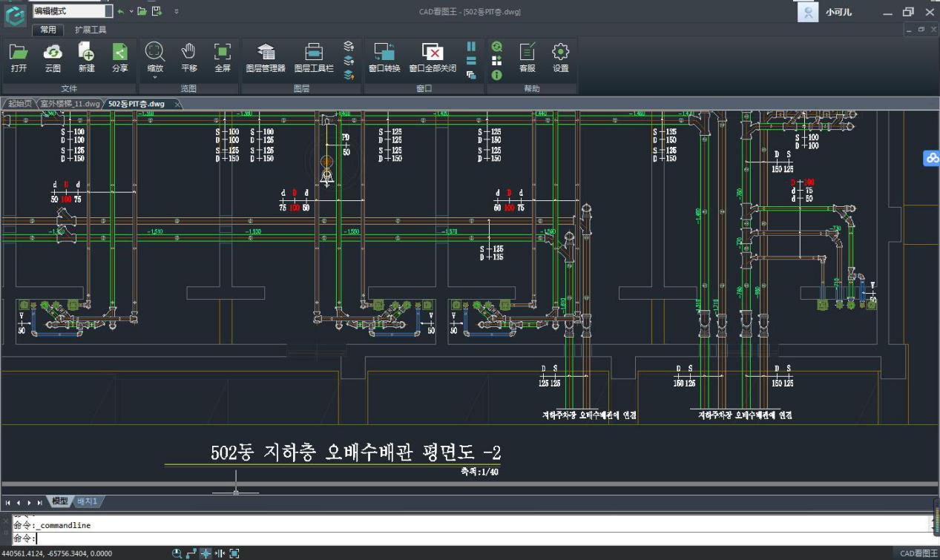Share the drawing with 分享 icon
The width and height of the screenshot is (940, 560).
pyautogui.click(x=120, y=57)
